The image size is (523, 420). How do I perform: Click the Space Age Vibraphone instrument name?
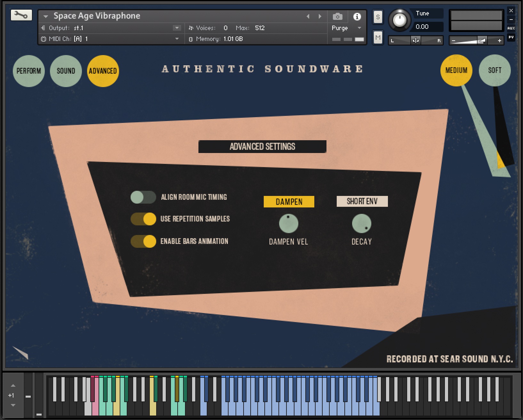[97, 16]
